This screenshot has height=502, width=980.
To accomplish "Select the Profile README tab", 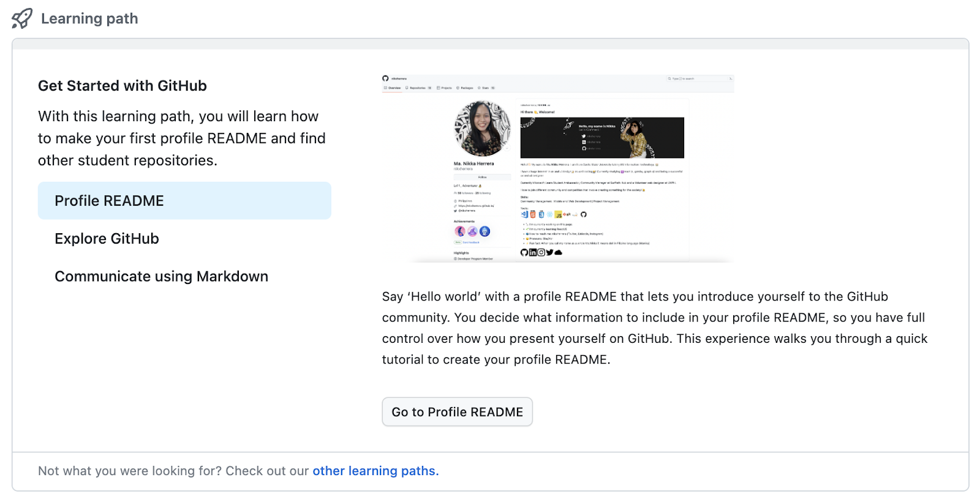I will [x=184, y=201].
